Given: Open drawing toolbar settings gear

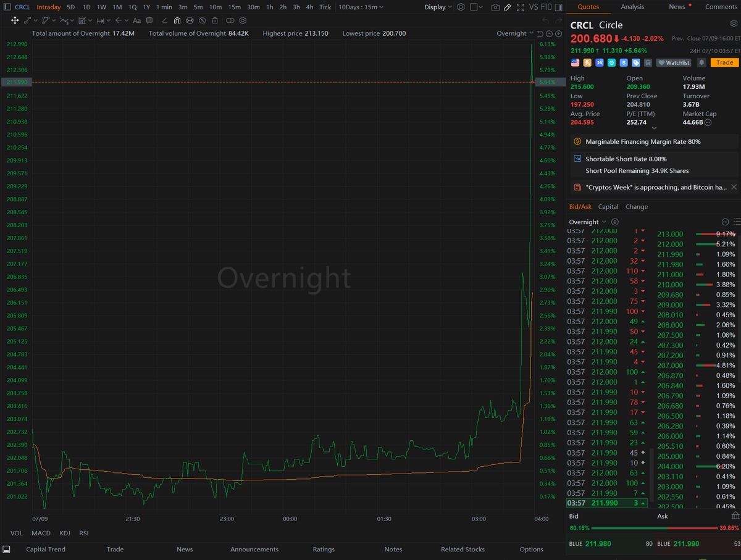Looking at the screenshot, I should (243, 20).
